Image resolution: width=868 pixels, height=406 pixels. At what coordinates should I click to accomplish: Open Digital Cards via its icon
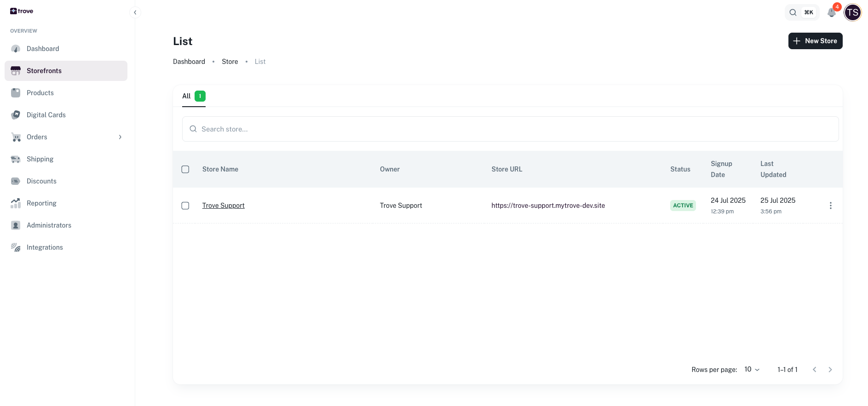tap(16, 115)
